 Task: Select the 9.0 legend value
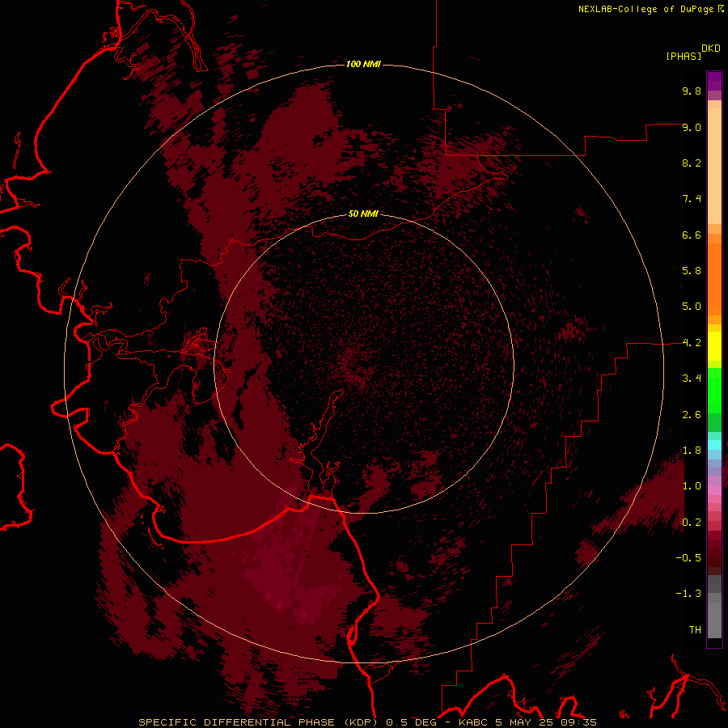tap(692, 127)
